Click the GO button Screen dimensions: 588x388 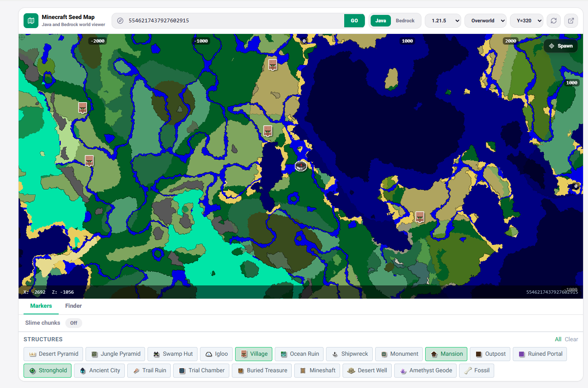(354, 21)
